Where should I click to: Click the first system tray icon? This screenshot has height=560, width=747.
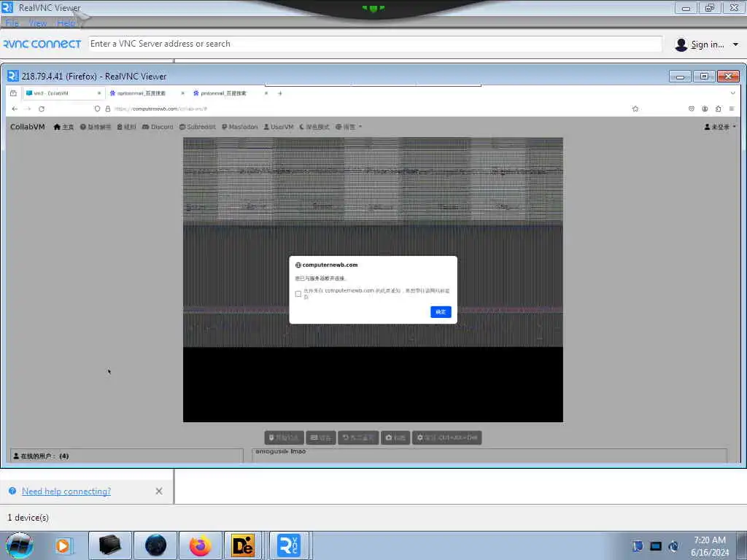pyautogui.click(x=638, y=546)
